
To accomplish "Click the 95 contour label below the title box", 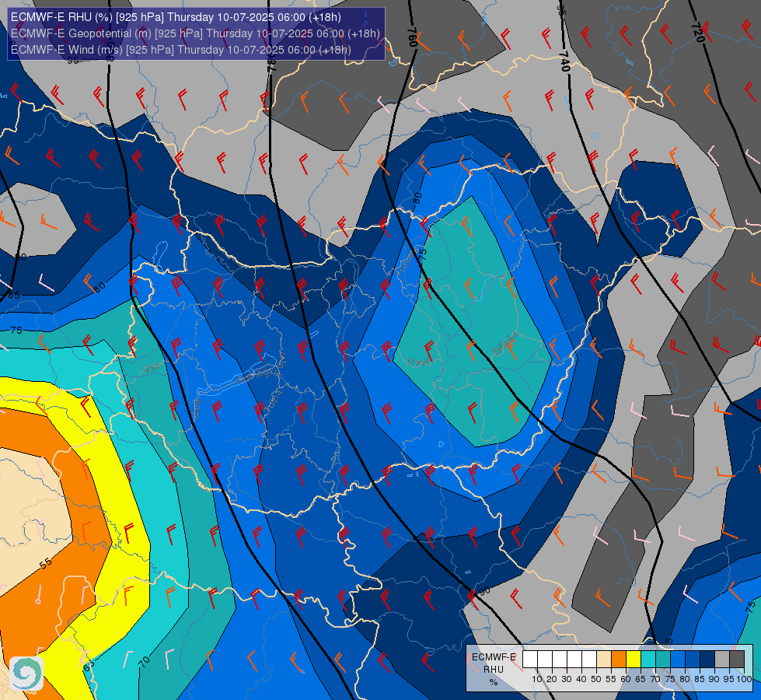I will pos(73,60).
